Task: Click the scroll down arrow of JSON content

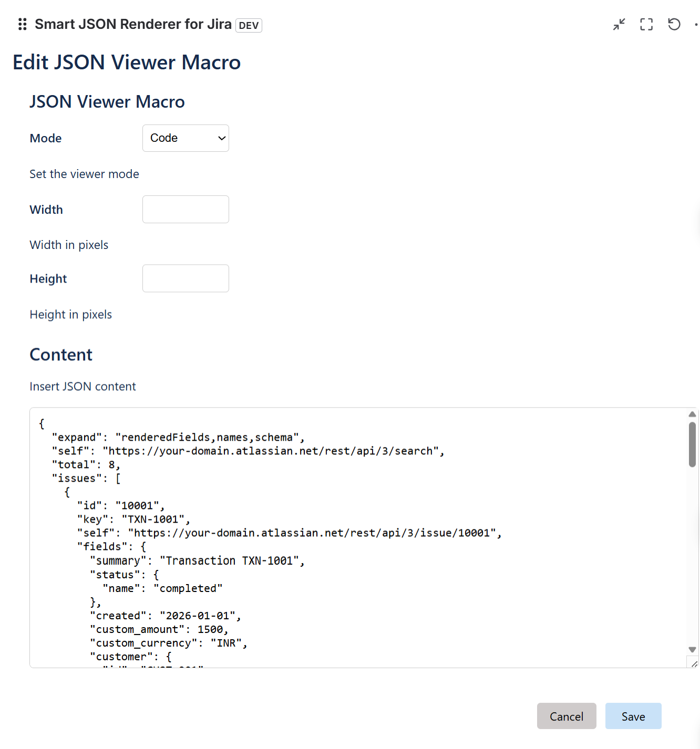Action: pyautogui.click(x=692, y=650)
